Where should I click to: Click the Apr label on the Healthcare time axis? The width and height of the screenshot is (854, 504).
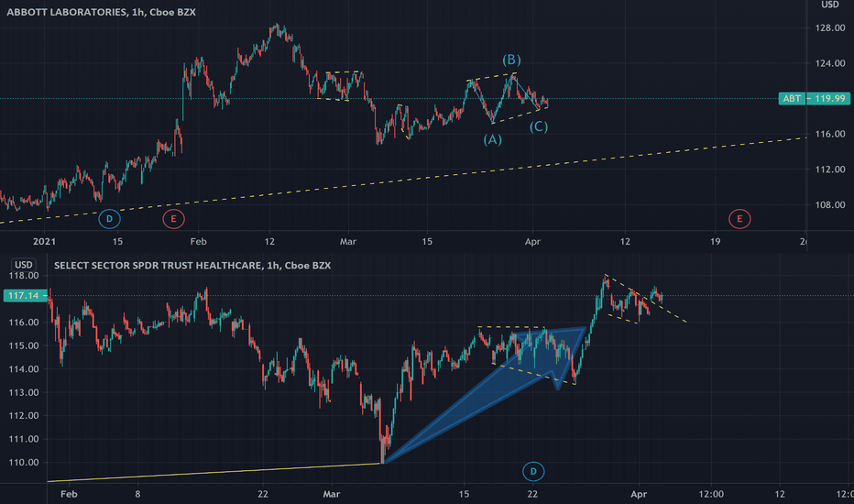pyautogui.click(x=639, y=494)
